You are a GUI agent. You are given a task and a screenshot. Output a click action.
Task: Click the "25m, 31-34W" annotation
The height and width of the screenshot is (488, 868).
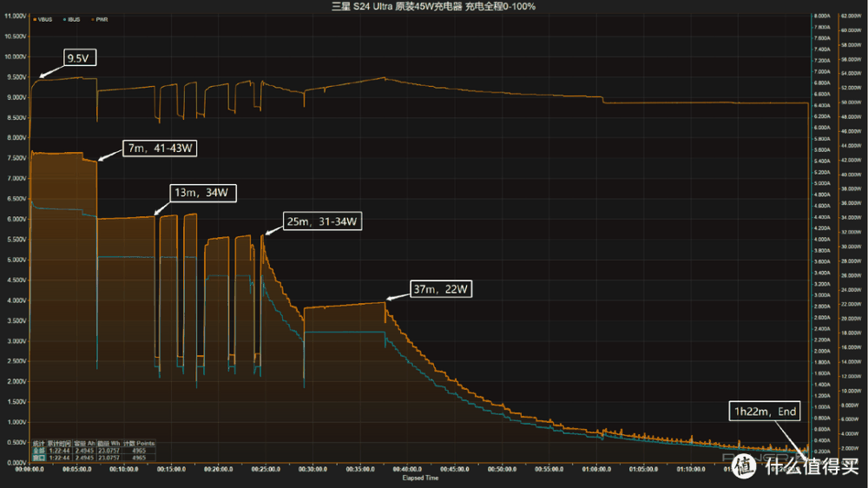click(322, 222)
